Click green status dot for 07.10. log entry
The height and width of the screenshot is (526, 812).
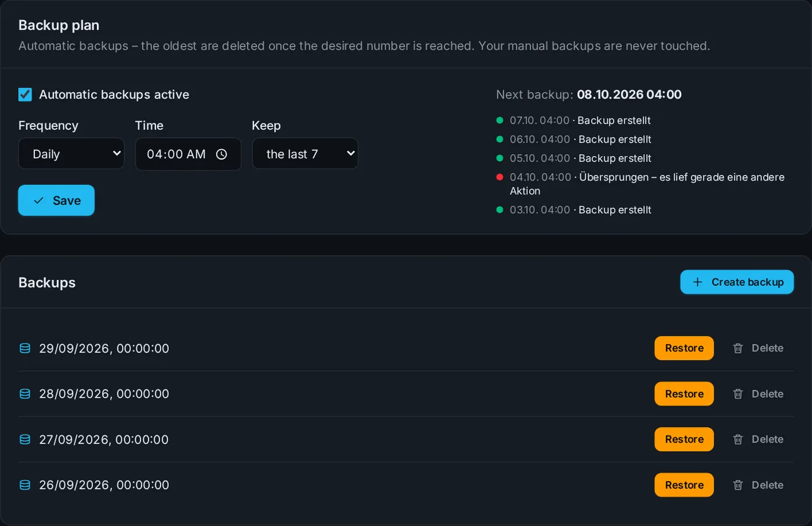pyautogui.click(x=499, y=121)
